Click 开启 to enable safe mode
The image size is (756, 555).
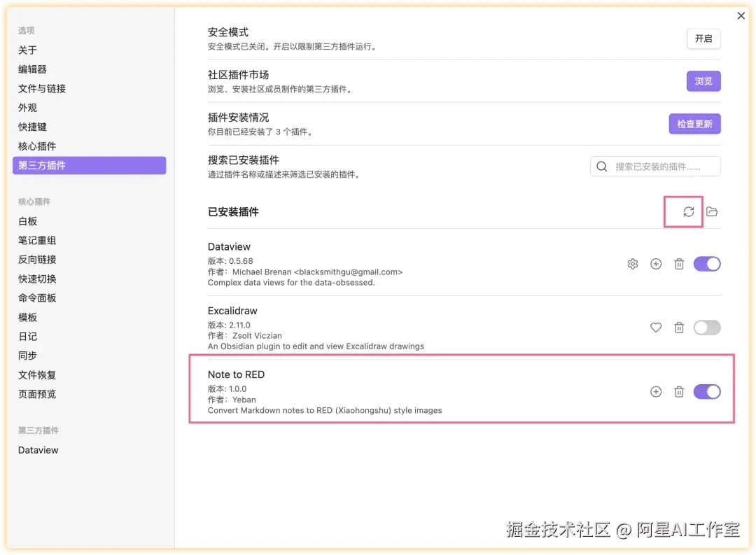point(703,38)
